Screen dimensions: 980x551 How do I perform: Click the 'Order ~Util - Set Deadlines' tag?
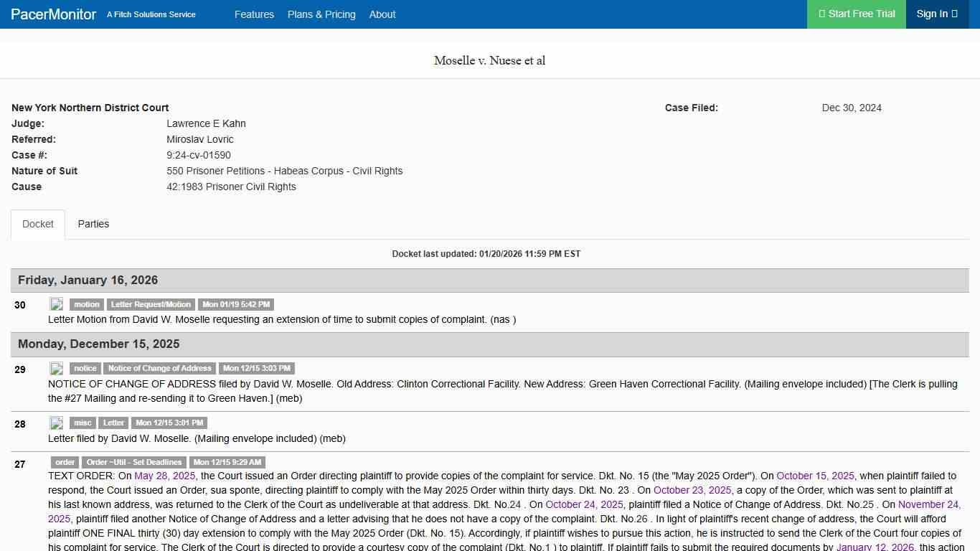(x=134, y=462)
